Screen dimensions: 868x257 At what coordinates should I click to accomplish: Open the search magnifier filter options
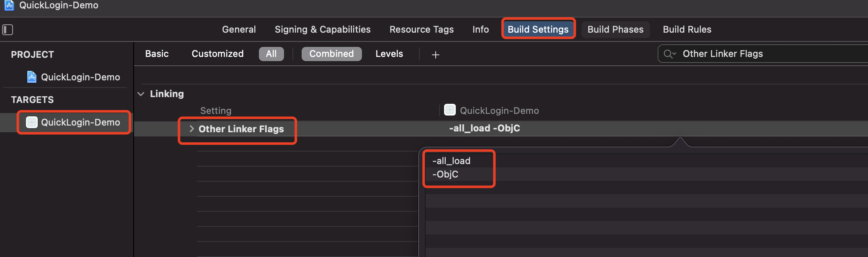coord(670,54)
